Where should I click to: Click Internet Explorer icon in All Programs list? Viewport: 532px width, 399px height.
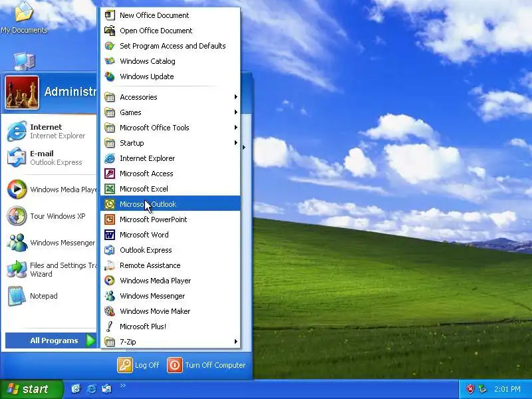pos(110,158)
